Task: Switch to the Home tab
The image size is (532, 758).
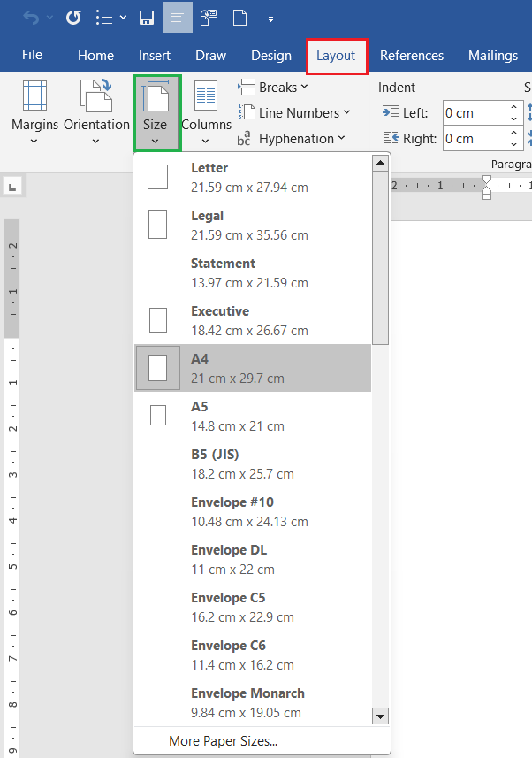Action: tap(95, 56)
